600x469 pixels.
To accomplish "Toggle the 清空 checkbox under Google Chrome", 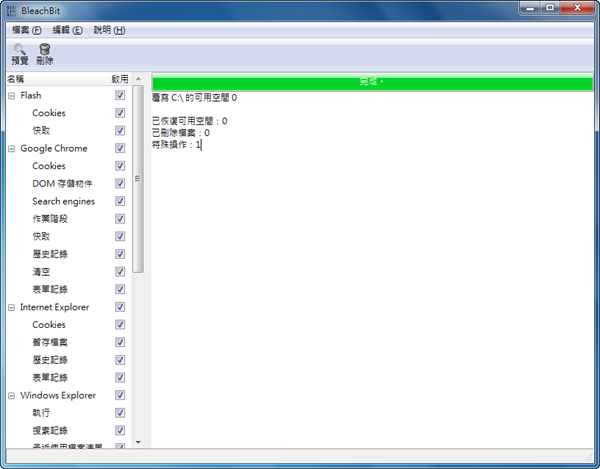I will (120, 271).
